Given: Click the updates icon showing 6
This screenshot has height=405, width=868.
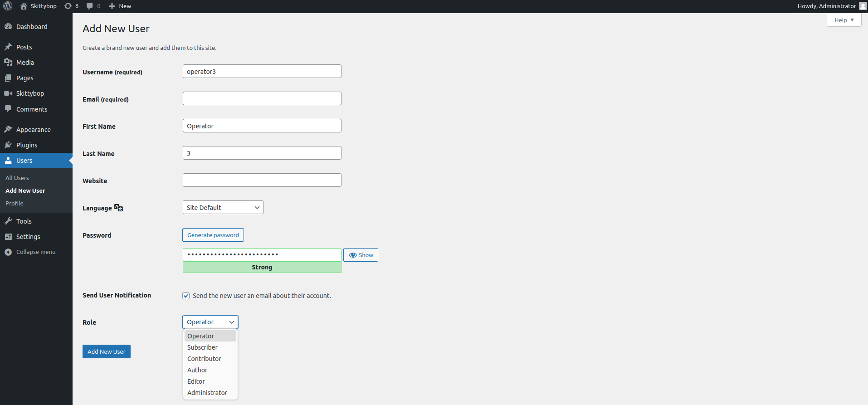Looking at the screenshot, I should pyautogui.click(x=68, y=6).
